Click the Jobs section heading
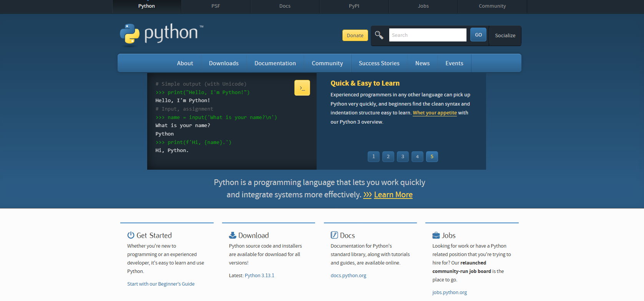This screenshot has width=644, height=301. click(449, 235)
